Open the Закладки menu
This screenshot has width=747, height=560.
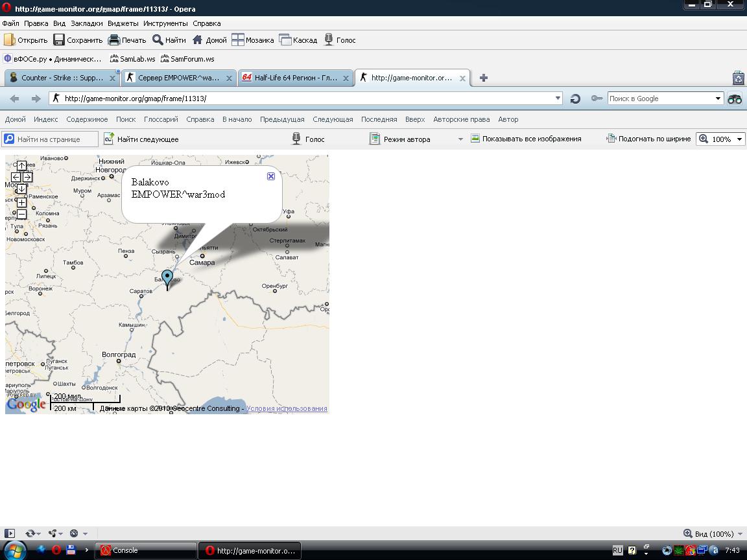pyautogui.click(x=86, y=23)
